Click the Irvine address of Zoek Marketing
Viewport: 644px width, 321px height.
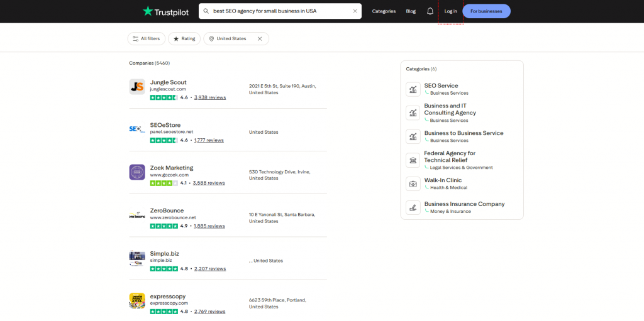click(x=280, y=175)
